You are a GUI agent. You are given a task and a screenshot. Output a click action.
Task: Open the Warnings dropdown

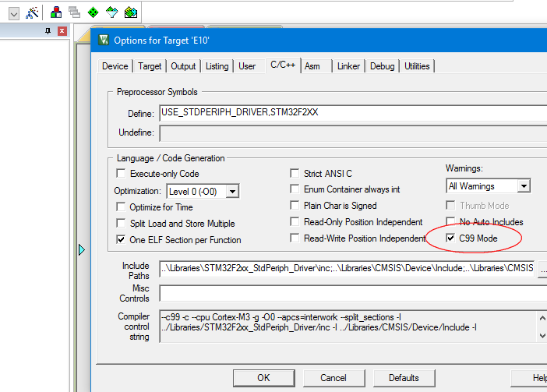tap(524, 186)
